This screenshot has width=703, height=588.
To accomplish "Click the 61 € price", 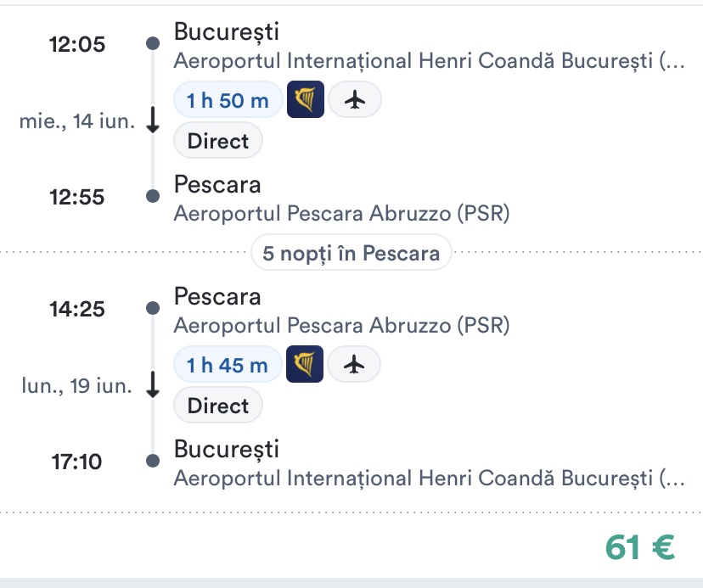I will point(640,548).
